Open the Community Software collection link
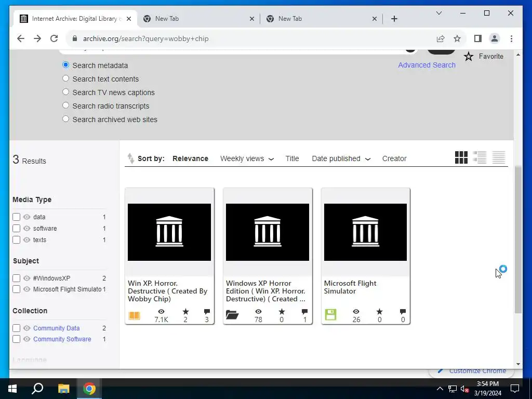This screenshot has width=532, height=399. click(62, 339)
